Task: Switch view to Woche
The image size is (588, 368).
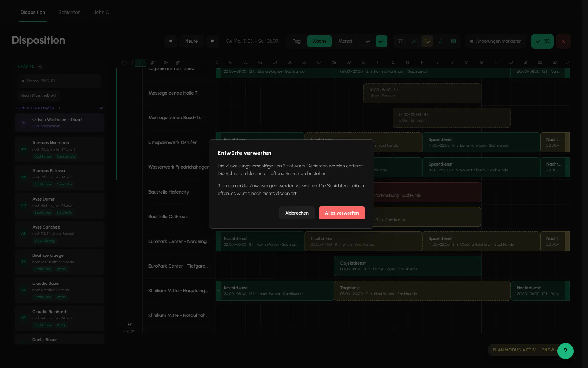Action: (x=319, y=41)
